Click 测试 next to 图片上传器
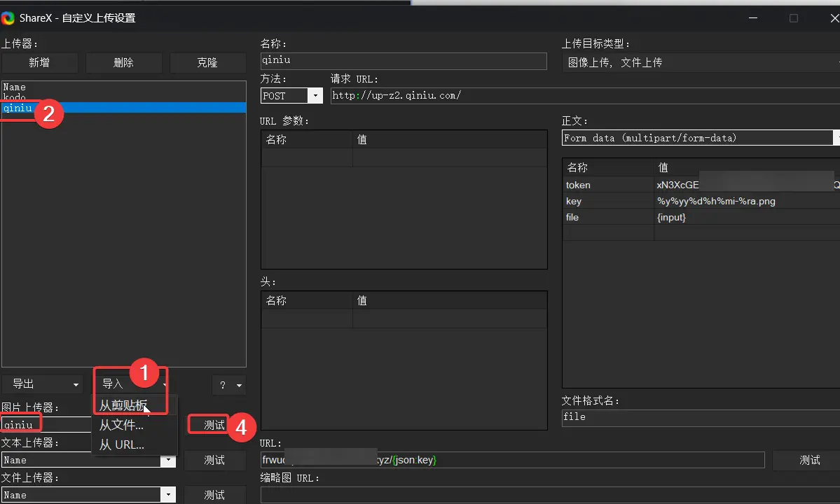The height and width of the screenshot is (504, 840). (214, 425)
